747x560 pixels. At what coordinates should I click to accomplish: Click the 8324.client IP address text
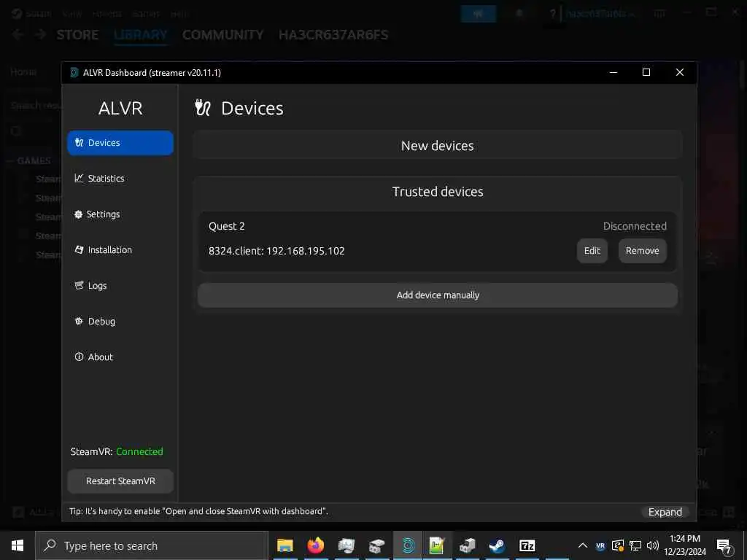(x=276, y=251)
